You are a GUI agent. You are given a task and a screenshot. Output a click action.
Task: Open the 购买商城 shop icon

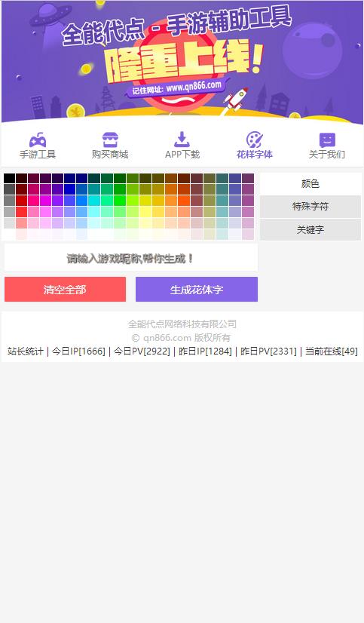(110, 140)
